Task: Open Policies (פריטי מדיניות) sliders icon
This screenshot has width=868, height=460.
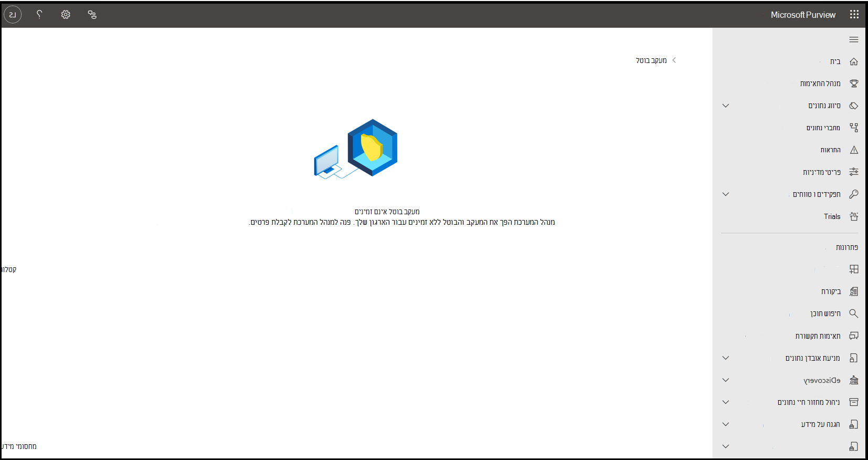Action: click(x=854, y=172)
